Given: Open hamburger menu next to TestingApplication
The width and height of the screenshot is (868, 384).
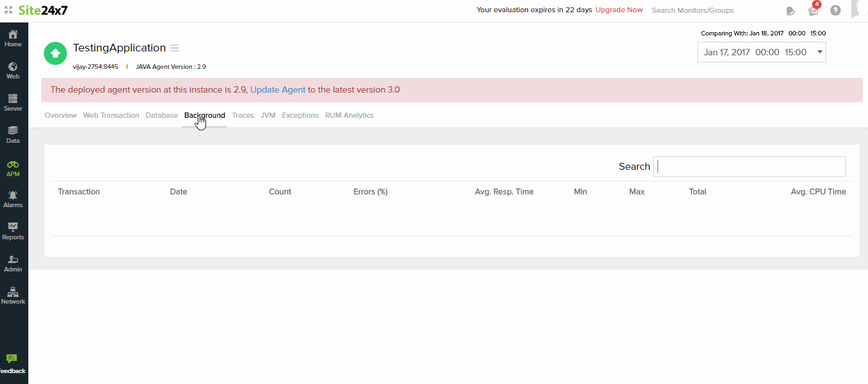Looking at the screenshot, I should (175, 48).
